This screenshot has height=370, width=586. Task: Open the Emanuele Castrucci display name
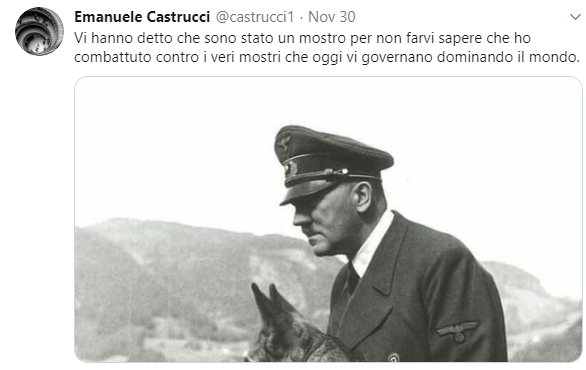pyautogui.click(x=142, y=17)
